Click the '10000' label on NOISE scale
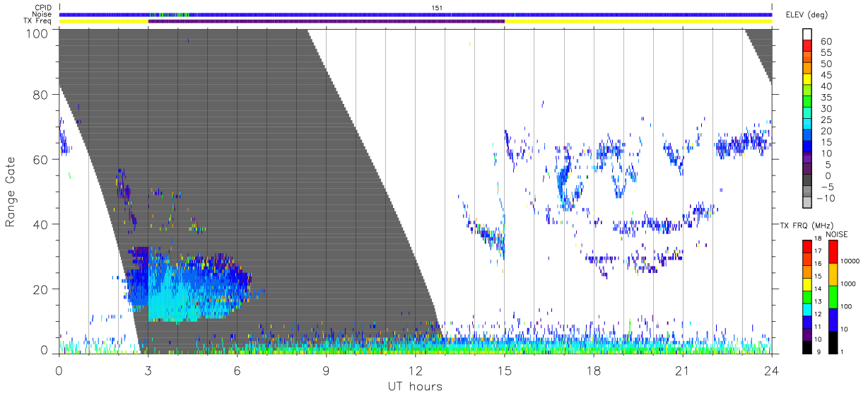868x401 pixels. [x=850, y=262]
